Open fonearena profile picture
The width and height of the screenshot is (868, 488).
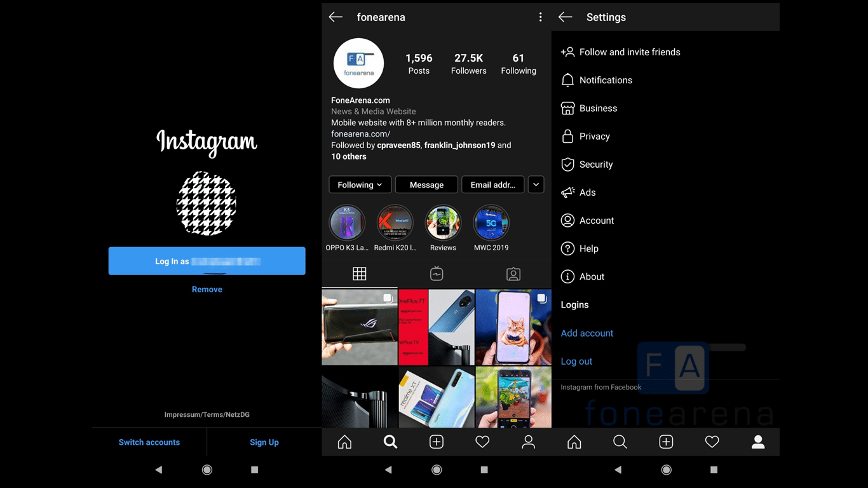point(359,63)
